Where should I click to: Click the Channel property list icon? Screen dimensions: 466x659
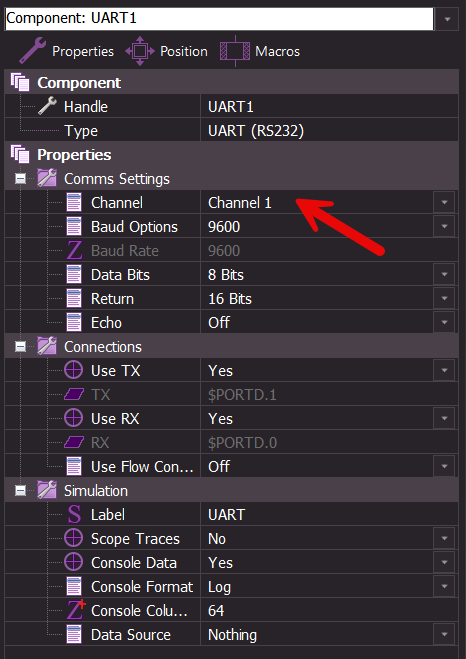point(74,203)
